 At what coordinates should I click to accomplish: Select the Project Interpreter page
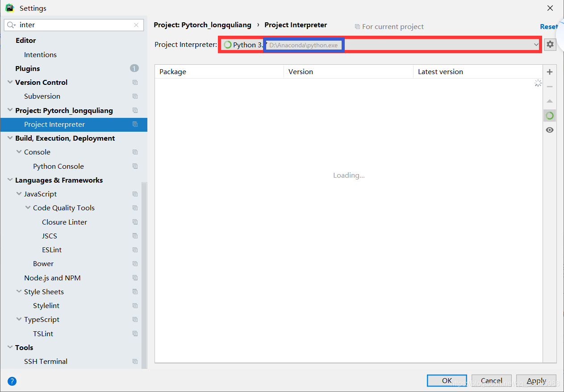[x=74, y=125]
